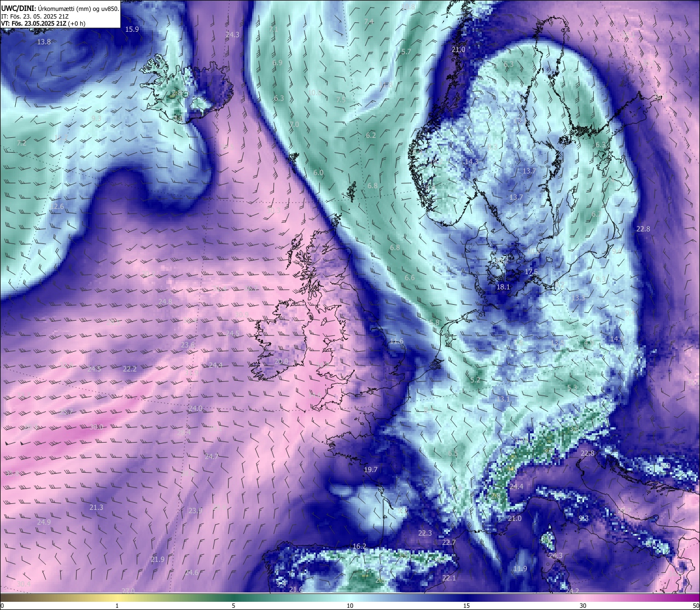Click the colour scale label 1

click(x=117, y=606)
